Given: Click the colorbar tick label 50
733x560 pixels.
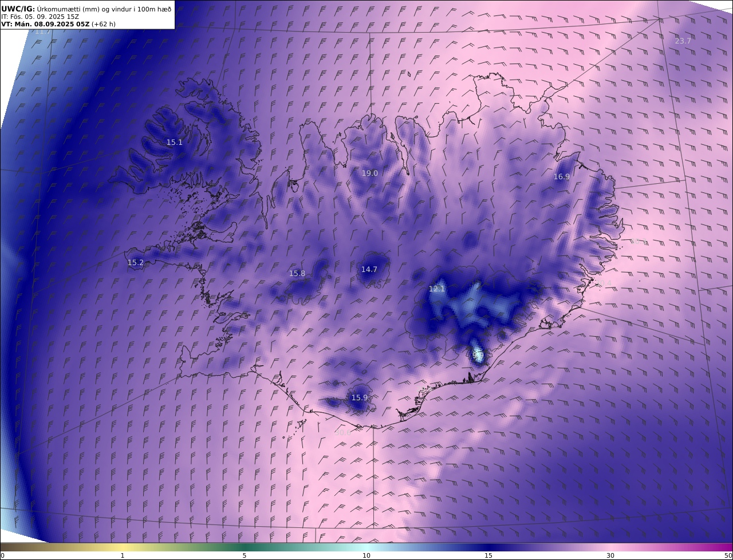Looking at the screenshot, I should (728, 555).
